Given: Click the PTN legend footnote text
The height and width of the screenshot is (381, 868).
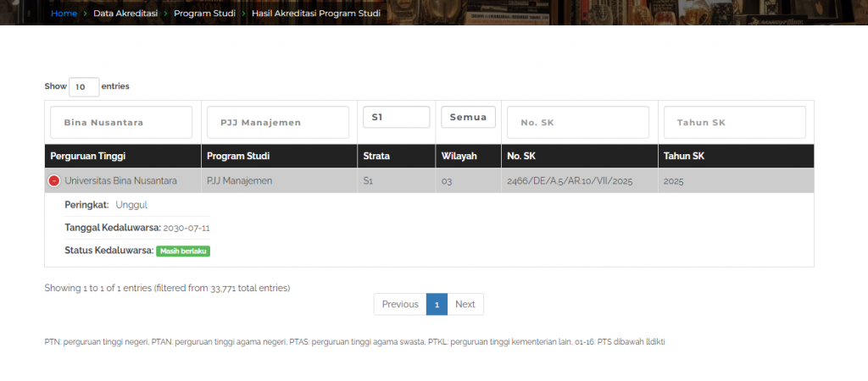Looking at the screenshot, I should (354, 342).
